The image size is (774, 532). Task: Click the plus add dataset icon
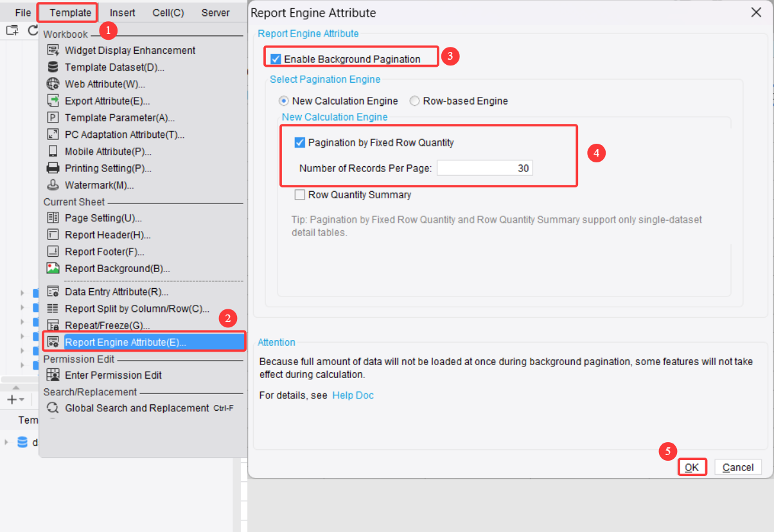[x=11, y=399]
